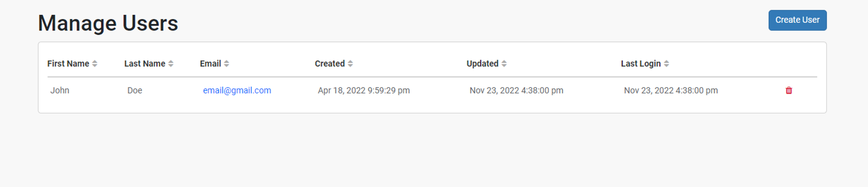This screenshot has height=187, width=868.
Task: Click the Apr 18, 2022 created date
Action: [x=364, y=90]
